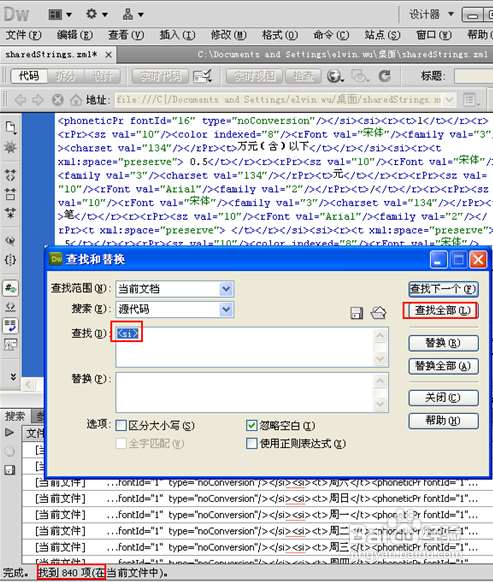This screenshot has width=493, height=582.
Task: Click the globe preview in browser icon
Action: pyautogui.click(x=334, y=76)
